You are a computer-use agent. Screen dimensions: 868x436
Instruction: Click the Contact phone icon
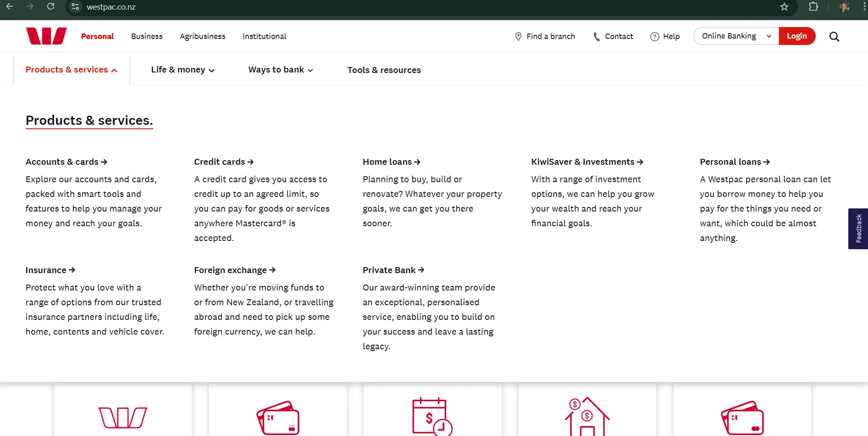click(x=597, y=37)
